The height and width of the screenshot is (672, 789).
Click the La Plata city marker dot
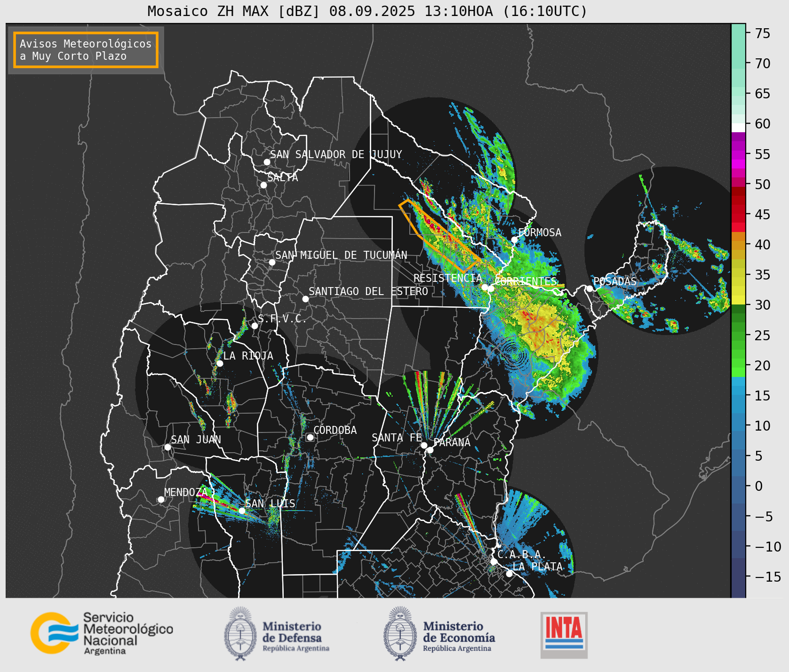509,574
